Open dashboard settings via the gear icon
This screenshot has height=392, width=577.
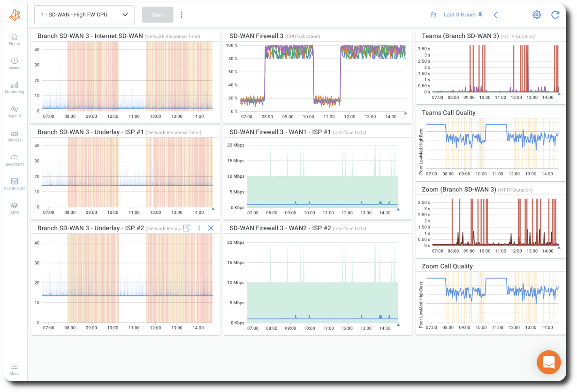click(x=537, y=15)
